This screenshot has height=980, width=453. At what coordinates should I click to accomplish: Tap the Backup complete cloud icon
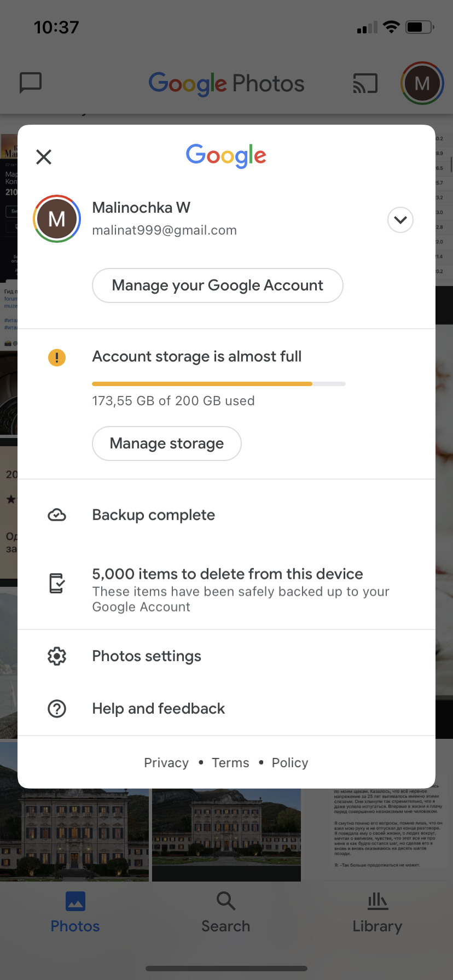(x=57, y=515)
